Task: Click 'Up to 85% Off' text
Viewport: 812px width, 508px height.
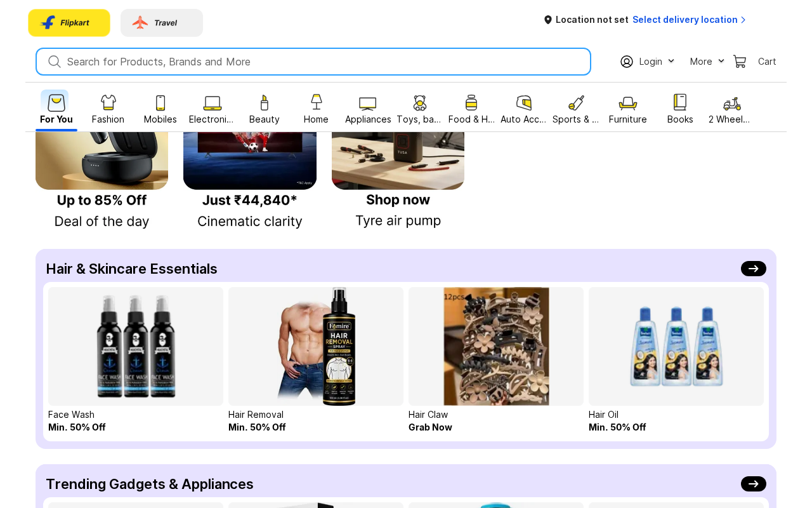Action: click(x=101, y=200)
